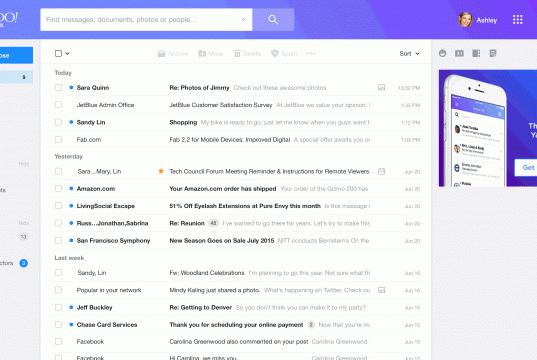The image size is (537, 360).
Task: Click the magnifier search button
Action: click(x=273, y=20)
